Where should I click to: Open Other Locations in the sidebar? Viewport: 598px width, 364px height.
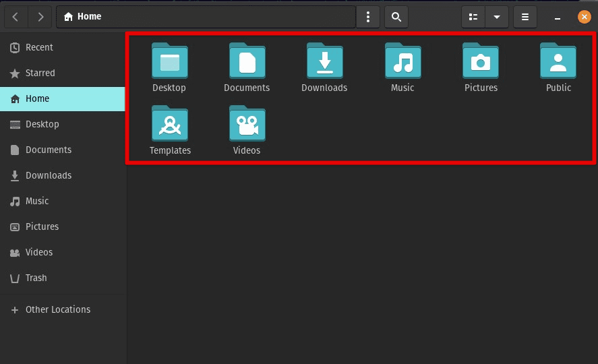coord(63,309)
